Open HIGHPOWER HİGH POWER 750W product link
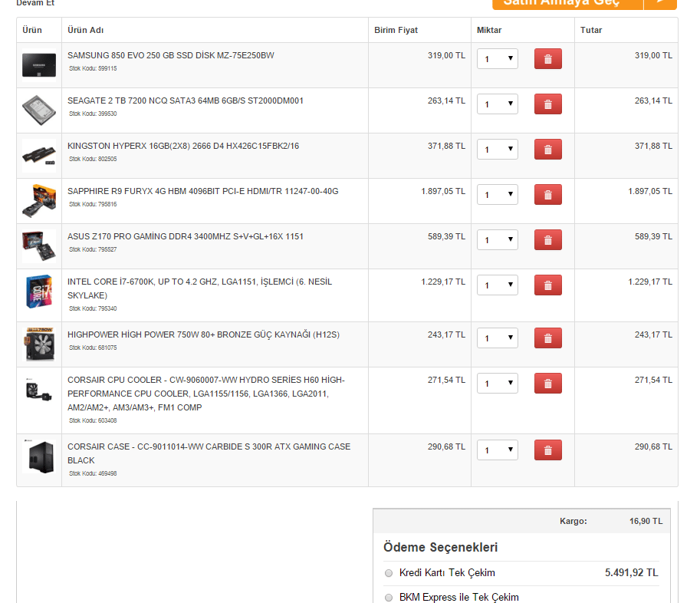 pyautogui.click(x=204, y=334)
